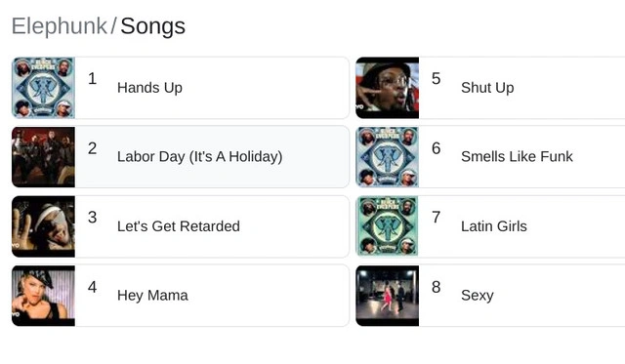Click track number 5 in list
The width and height of the screenshot is (625, 364).
[x=437, y=78]
